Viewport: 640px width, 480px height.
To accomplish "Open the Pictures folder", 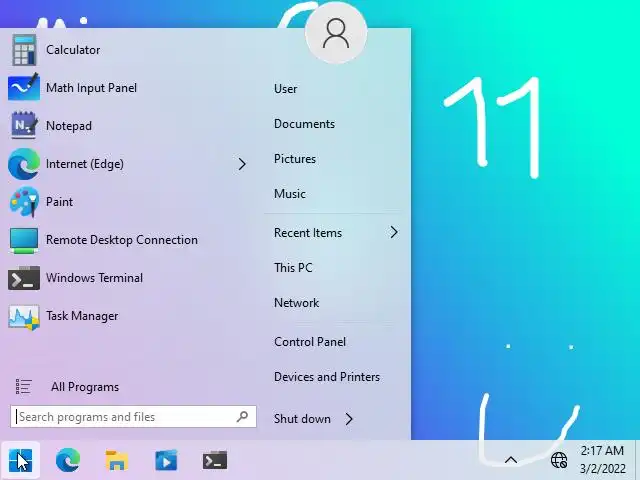I will [295, 159].
